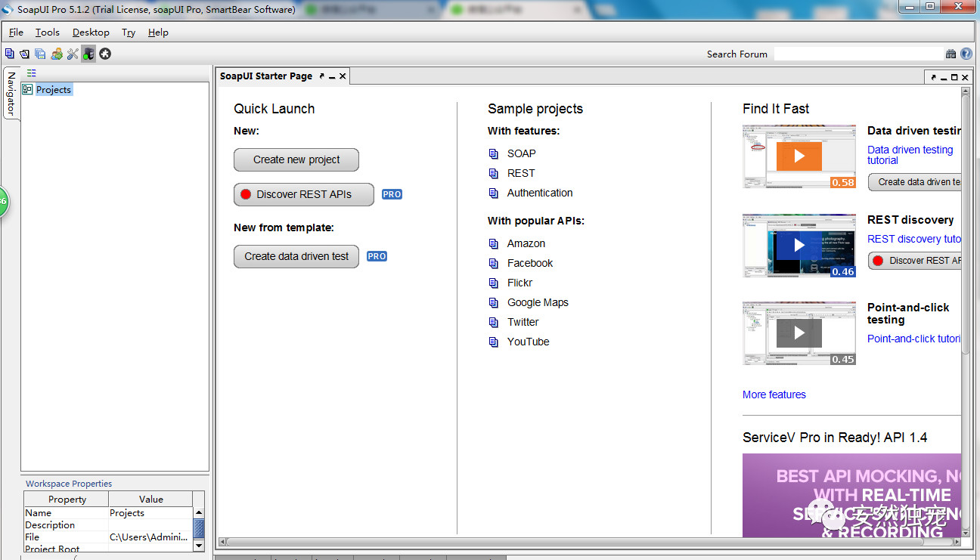Click the document icon beside Google Maps
Screen dimensions: 980x560
[x=494, y=302]
